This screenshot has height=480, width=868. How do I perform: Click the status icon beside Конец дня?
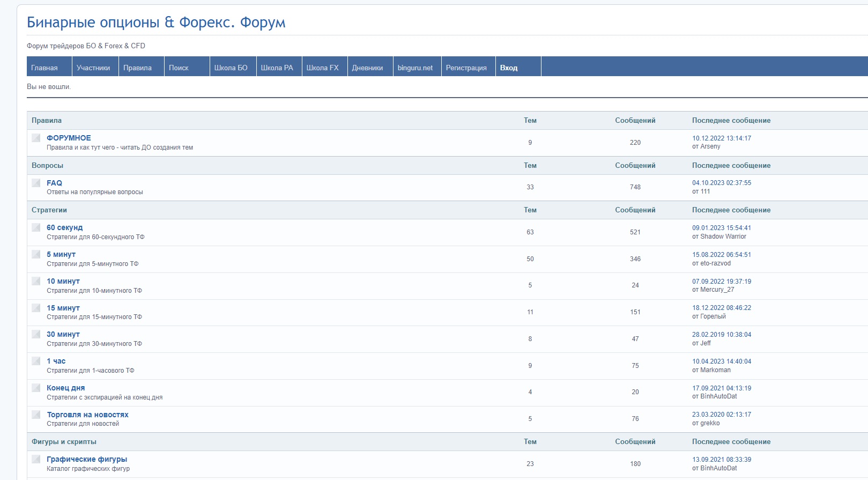pyautogui.click(x=36, y=388)
